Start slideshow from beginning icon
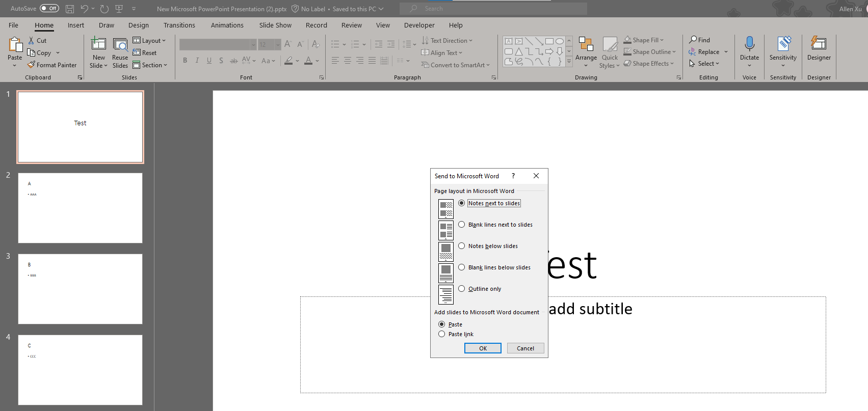 [119, 9]
